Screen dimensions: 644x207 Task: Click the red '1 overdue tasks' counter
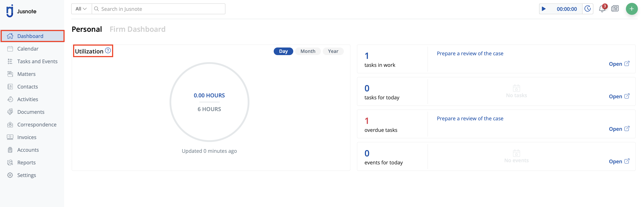point(381,125)
